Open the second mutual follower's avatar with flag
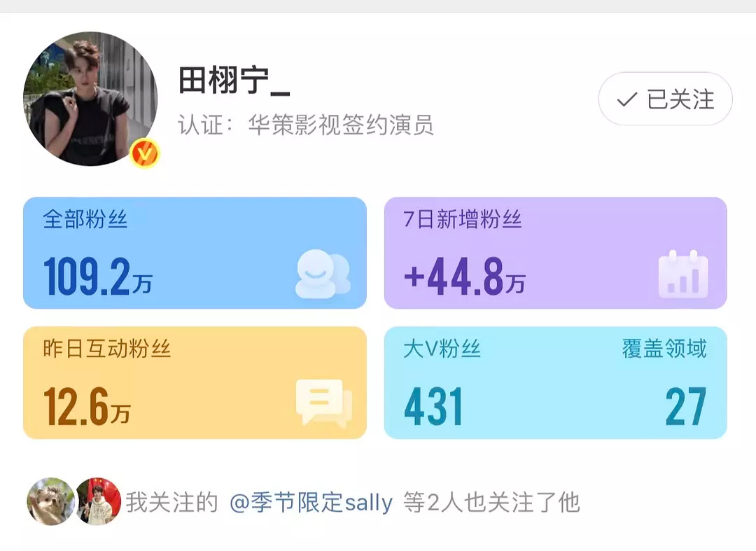 tap(99, 501)
